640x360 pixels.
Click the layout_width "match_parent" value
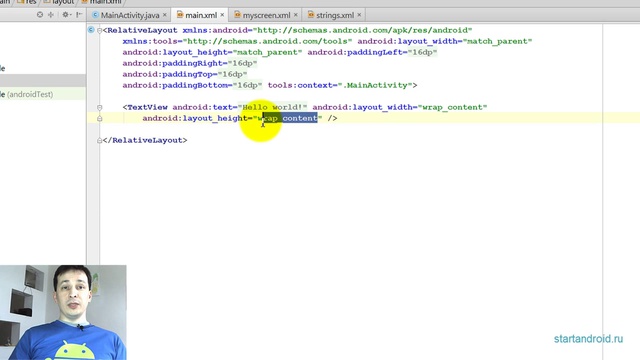pyautogui.click(x=498, y=41)
